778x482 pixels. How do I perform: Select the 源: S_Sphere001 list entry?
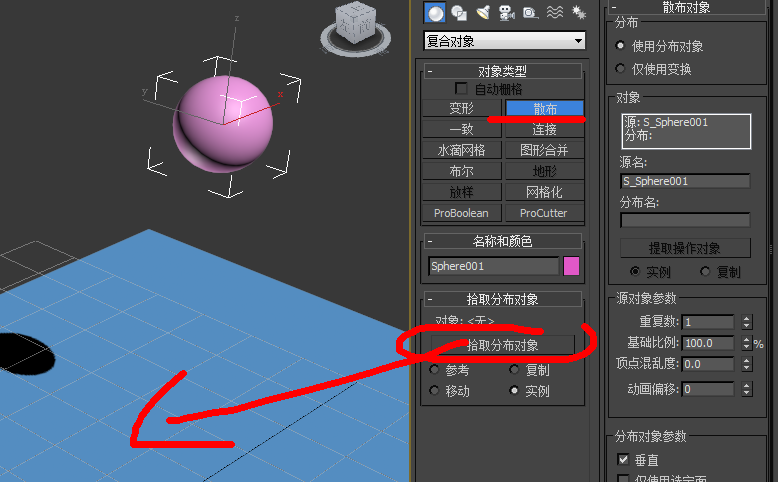point(666,123)
